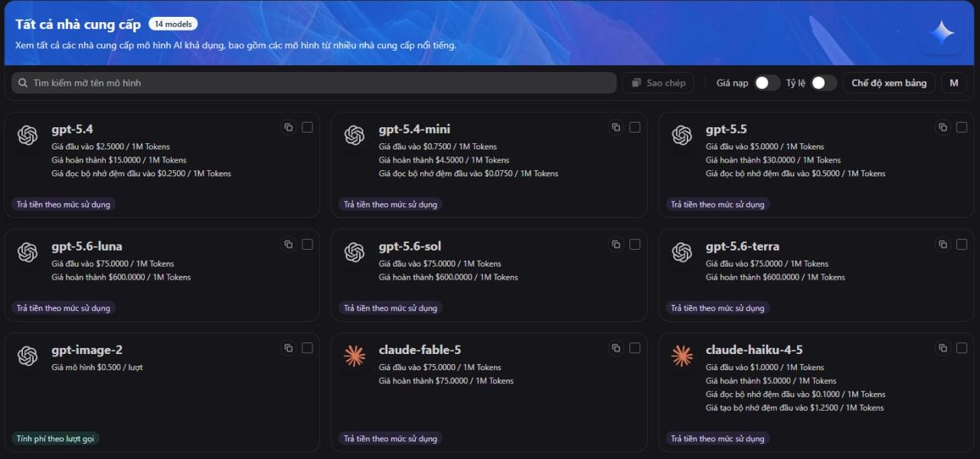Click claude-fable-5 'Trả tiền theo mức sử dụng' tag
980x459 pixels.
pos(390,439)
